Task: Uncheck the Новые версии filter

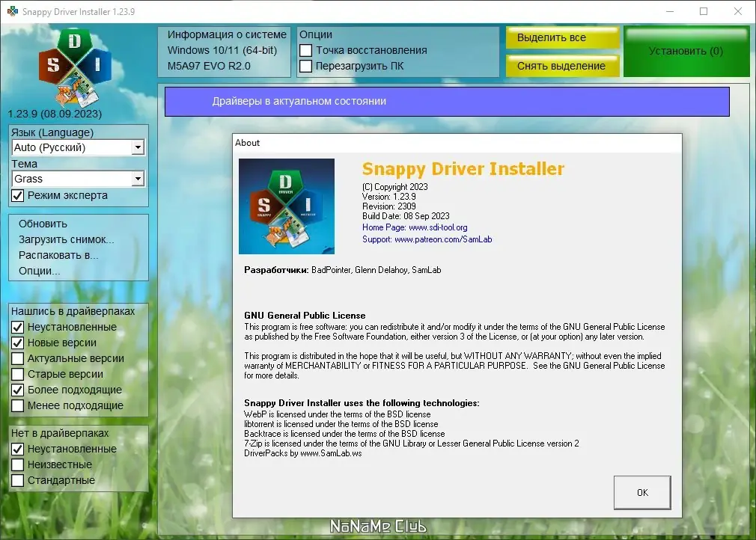Action: click(16, 343)
